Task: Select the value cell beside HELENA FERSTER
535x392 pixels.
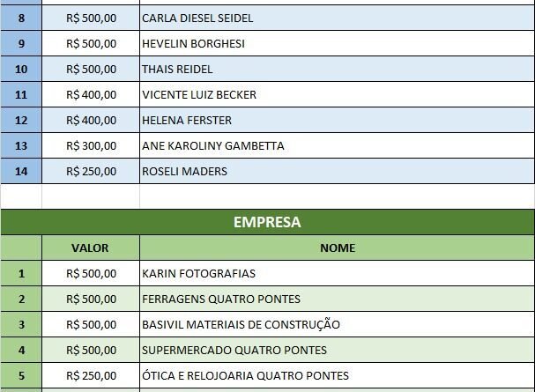Action: tap(91, 120)
